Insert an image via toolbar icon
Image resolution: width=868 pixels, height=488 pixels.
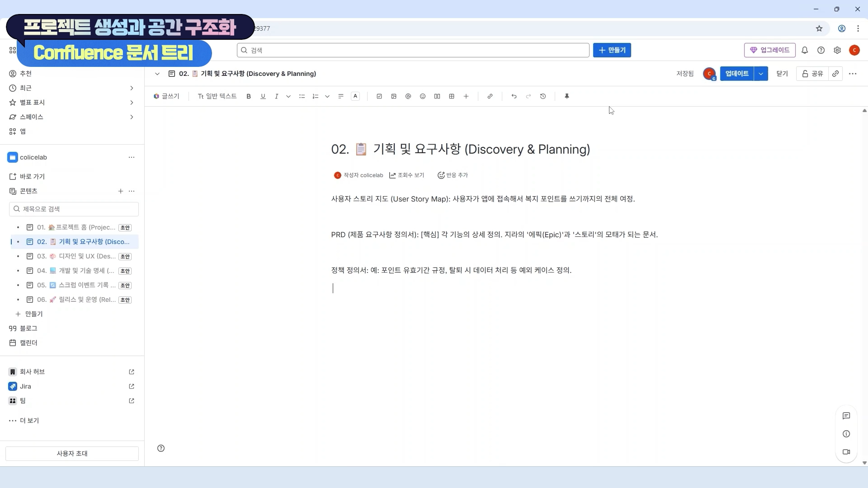point(394,96)
